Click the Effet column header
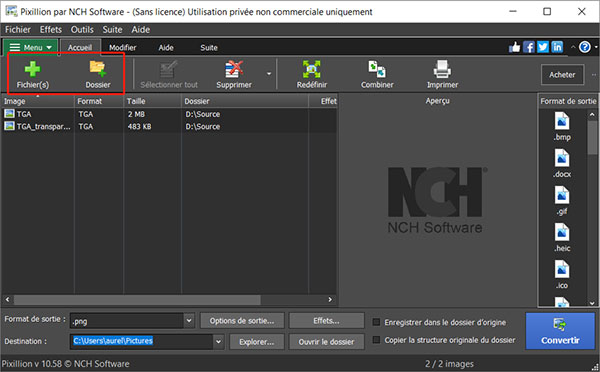The image size is (600, 372). [x=323, y=101]
